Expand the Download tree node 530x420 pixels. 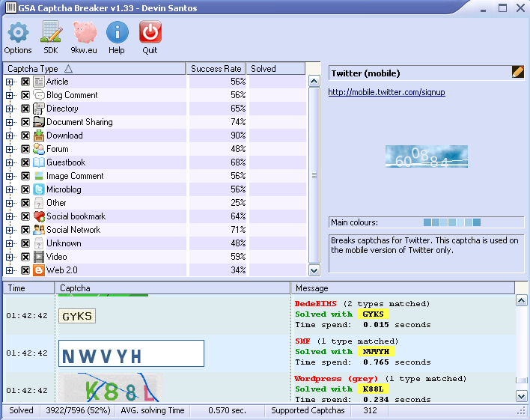[x=10, y=136]
